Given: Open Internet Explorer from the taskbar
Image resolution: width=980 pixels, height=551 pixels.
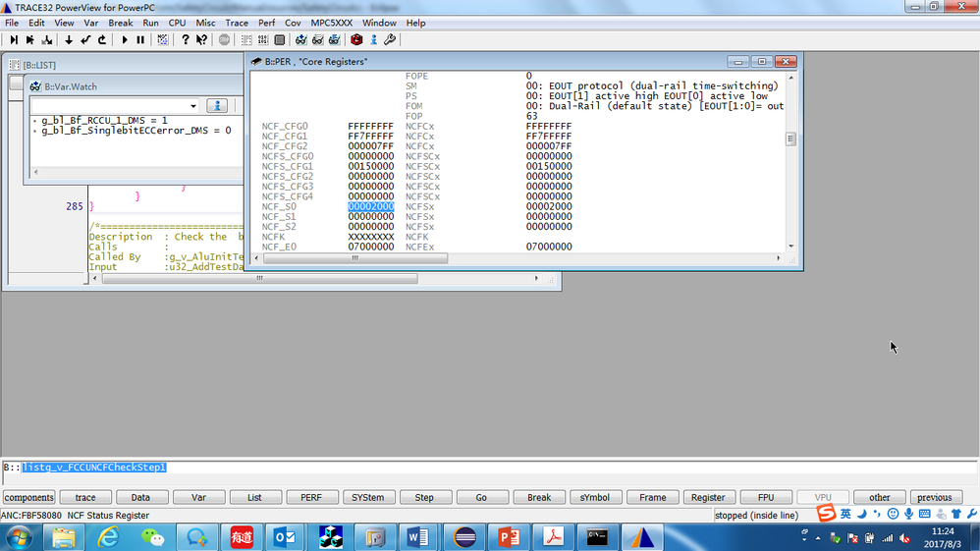Looking at the screenshot, I should point(108,537).
